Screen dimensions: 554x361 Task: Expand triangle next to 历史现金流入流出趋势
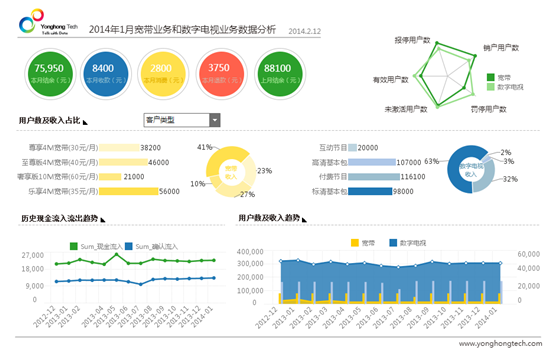click(x=103, y=220)
